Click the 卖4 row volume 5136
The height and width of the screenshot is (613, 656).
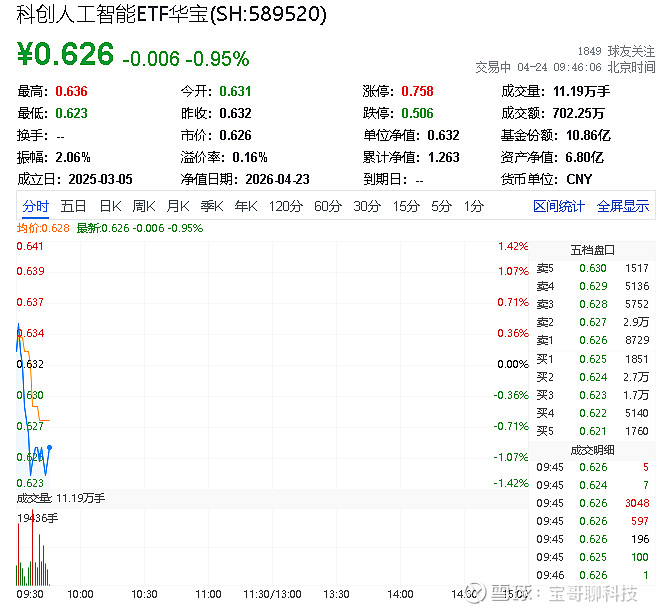(637, 286)
